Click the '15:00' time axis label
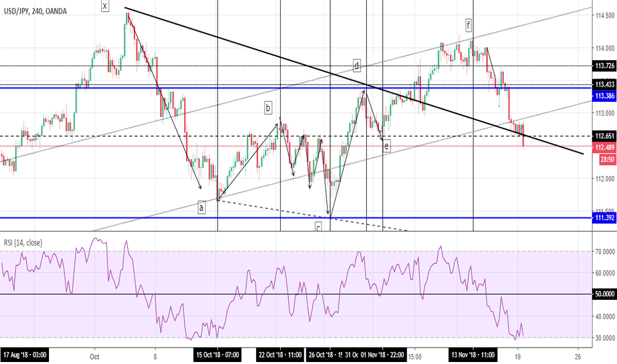 click(x=414, y=357)
